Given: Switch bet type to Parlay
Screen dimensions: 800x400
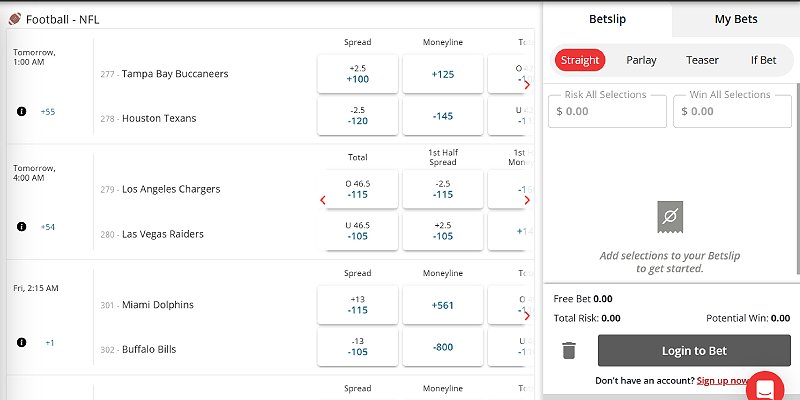Looking at the screenshot, I should pyautogui.click(x=641, y=60).
